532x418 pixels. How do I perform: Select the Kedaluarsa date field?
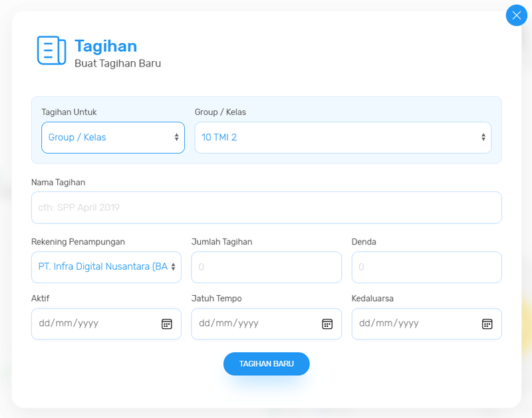pyautogui.click(x=426, y=324)
